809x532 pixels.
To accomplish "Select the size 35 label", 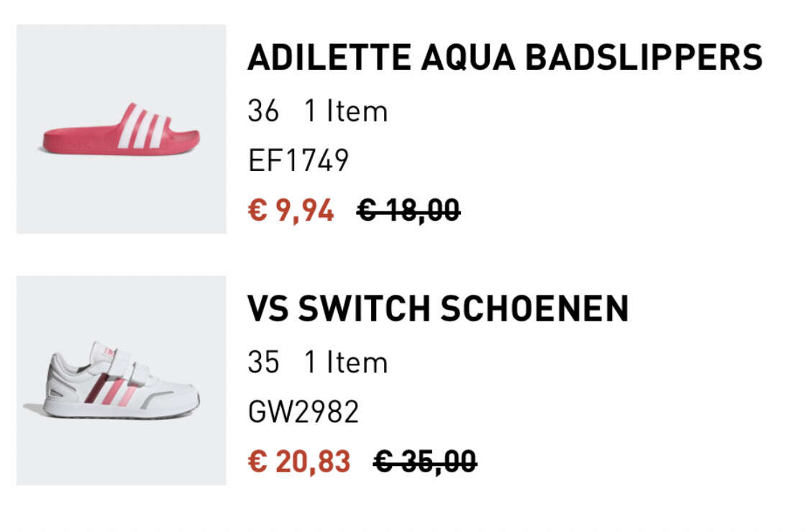I will tap(263, 362).
